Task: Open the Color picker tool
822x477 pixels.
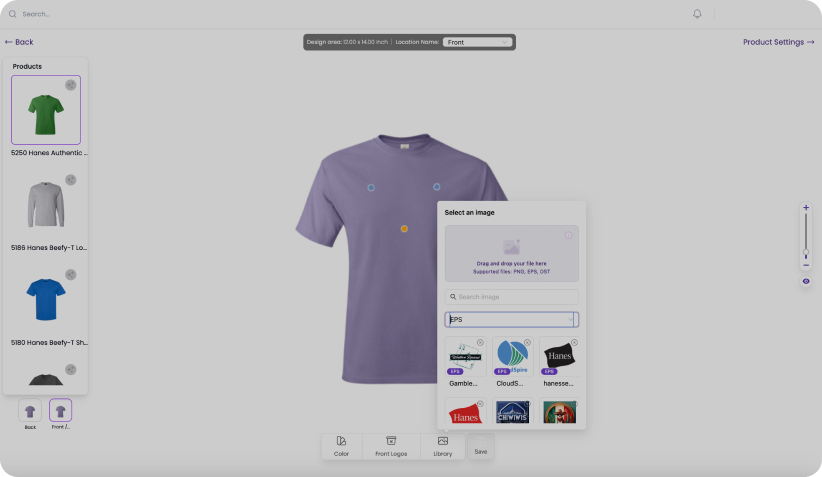Action: tap(341, 446)
